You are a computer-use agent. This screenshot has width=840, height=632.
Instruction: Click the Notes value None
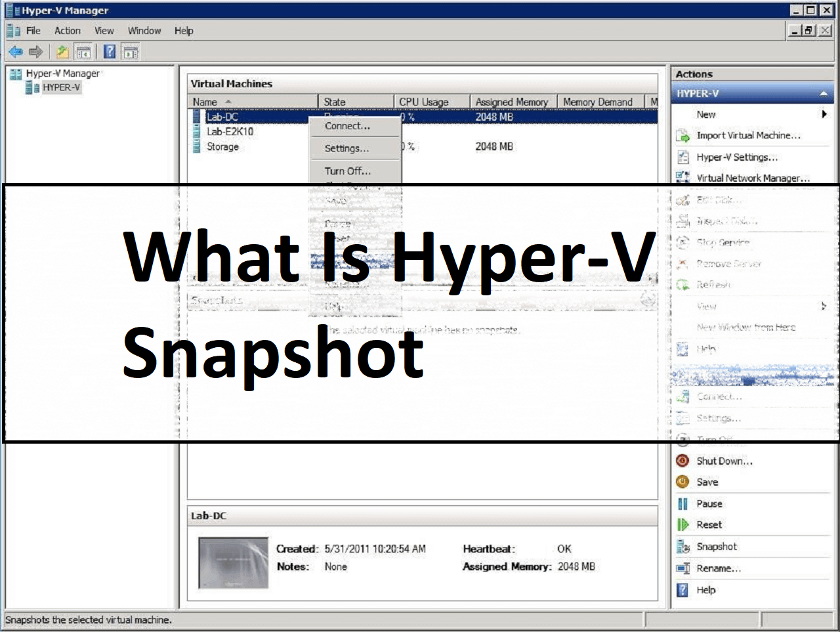pyautogui.click(x=335, y=566)
